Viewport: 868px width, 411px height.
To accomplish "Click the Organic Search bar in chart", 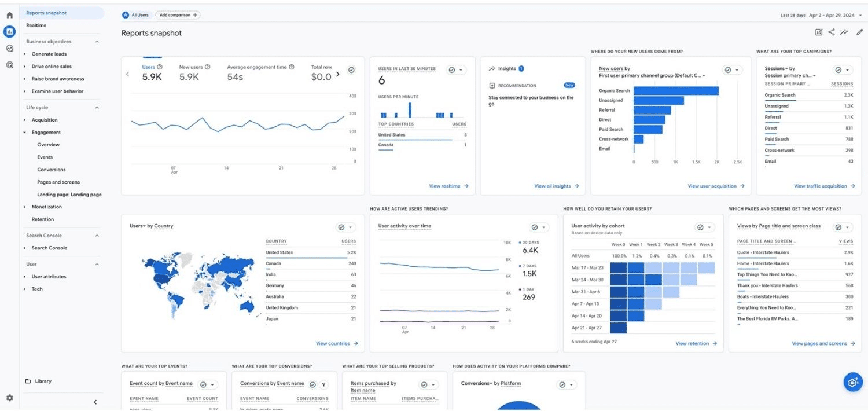I will click(x=675, y=91).
